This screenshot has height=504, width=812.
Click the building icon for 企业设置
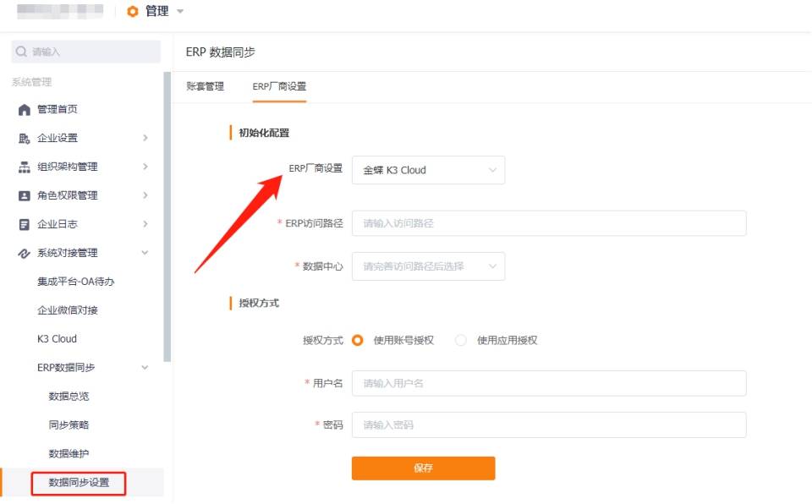(25, 139)
